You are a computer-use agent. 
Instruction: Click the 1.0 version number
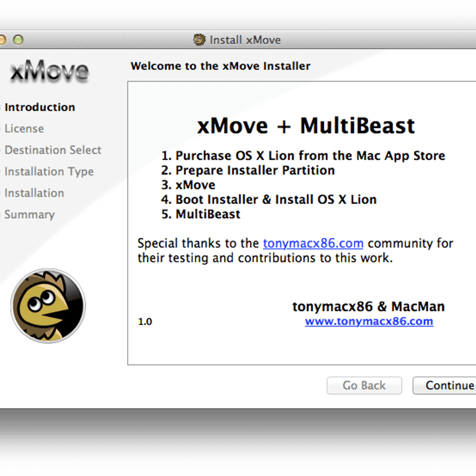(x=145, y=322)
